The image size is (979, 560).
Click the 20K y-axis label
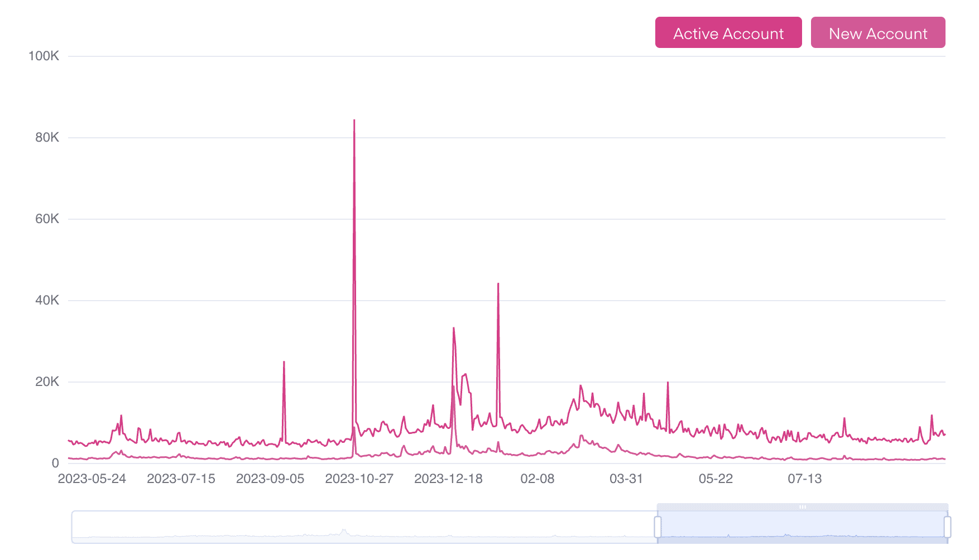pos(47,382)
